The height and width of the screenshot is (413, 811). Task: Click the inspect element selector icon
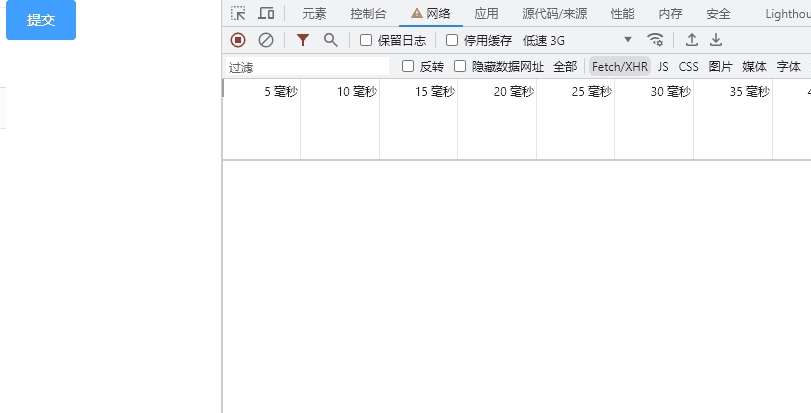(x=238, y=13)
